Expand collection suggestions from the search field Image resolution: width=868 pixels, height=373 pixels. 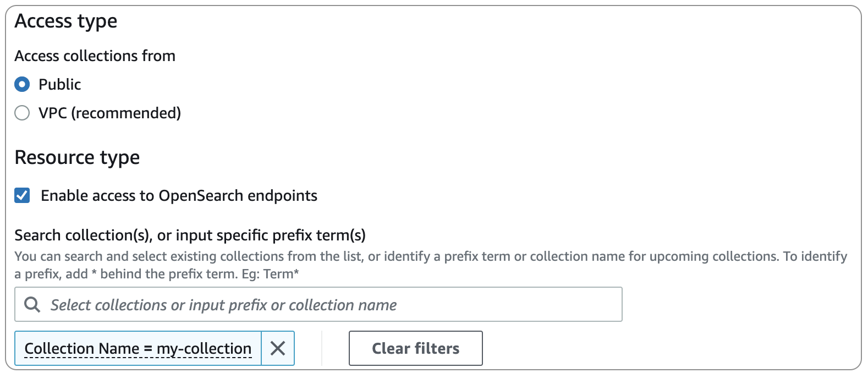coord(220,304)
